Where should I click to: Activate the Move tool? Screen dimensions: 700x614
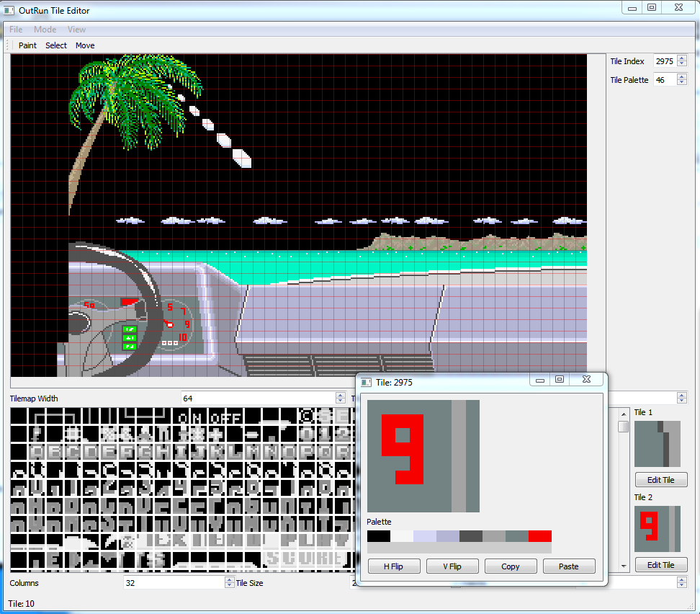click(85, 45)
